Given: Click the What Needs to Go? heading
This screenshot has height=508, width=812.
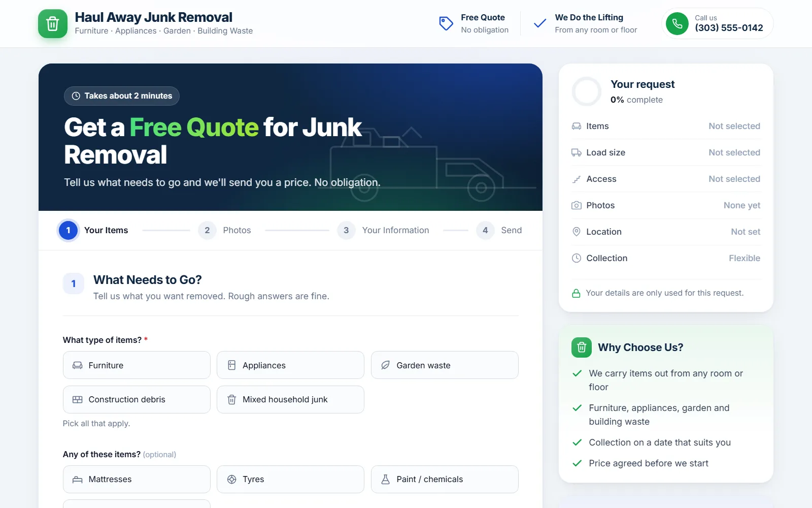Looking at the screenshot, I should [148, 280].
